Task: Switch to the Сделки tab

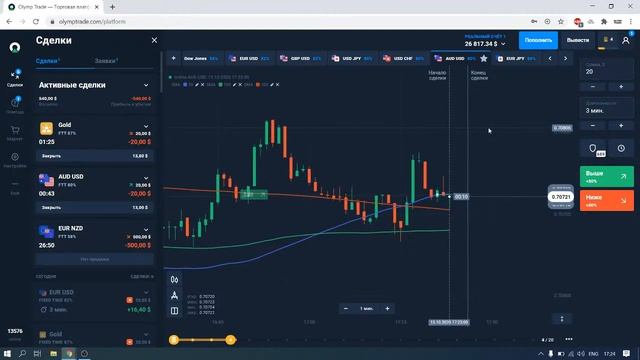Action: pyautogui.click(x=48, y=61)
